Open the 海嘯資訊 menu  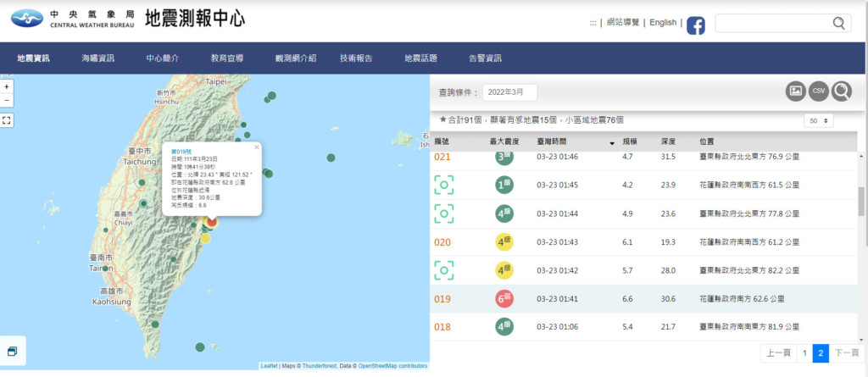(97, 58)
